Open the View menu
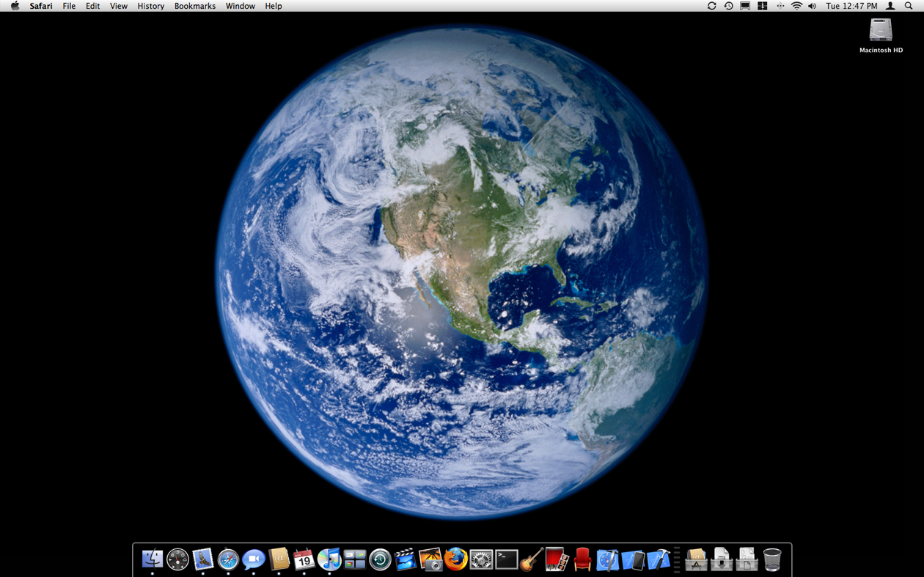Screen dimensions: 924x577 click(x=119, y=6)
